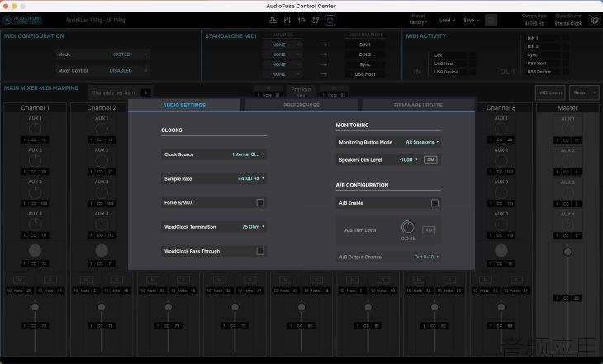Switch to the Preferences tab
The image size is (603, 364).
point(301,106)
